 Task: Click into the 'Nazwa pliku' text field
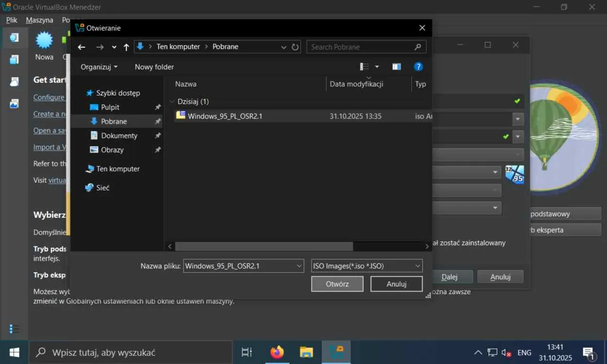click(x=239, y=266)
